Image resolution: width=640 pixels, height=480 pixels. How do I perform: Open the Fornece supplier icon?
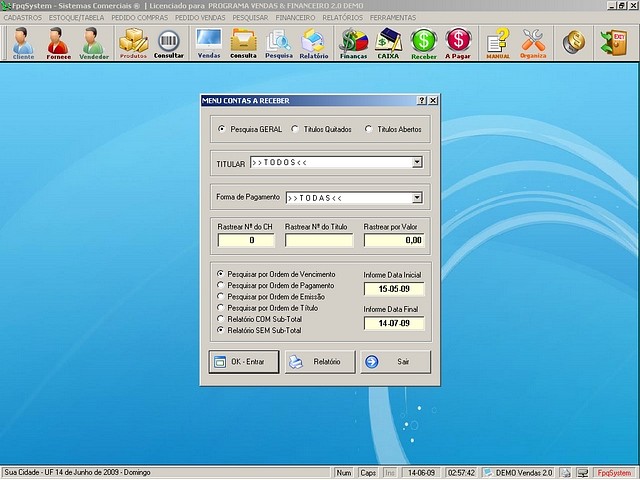tap(58, 43)
